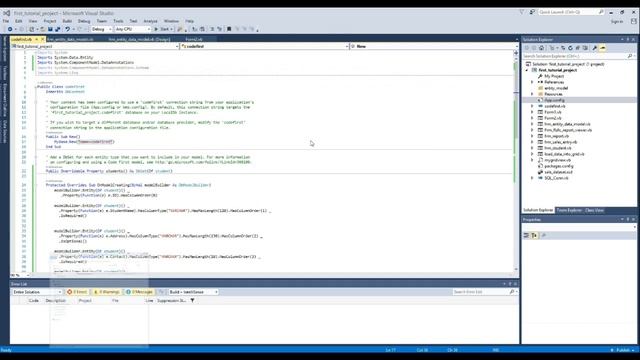Open the Build menu
This screenshot has height=360, width=640.
point(67,21)
